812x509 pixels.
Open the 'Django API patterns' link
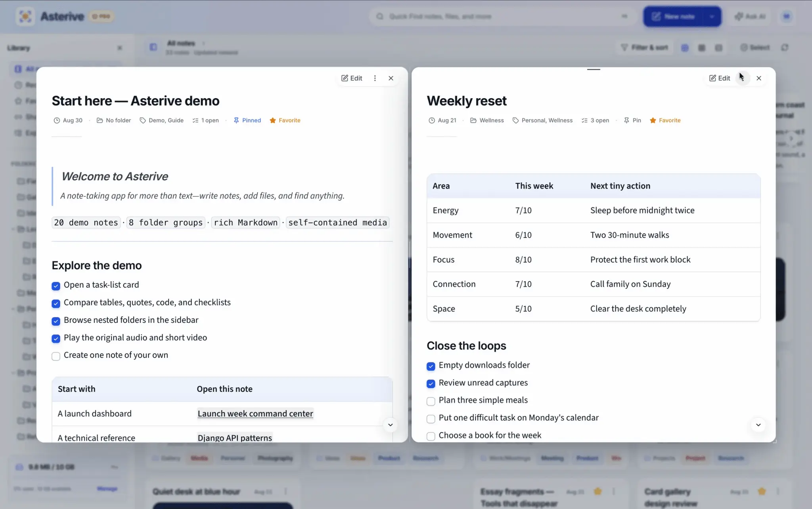coord(235,438)
